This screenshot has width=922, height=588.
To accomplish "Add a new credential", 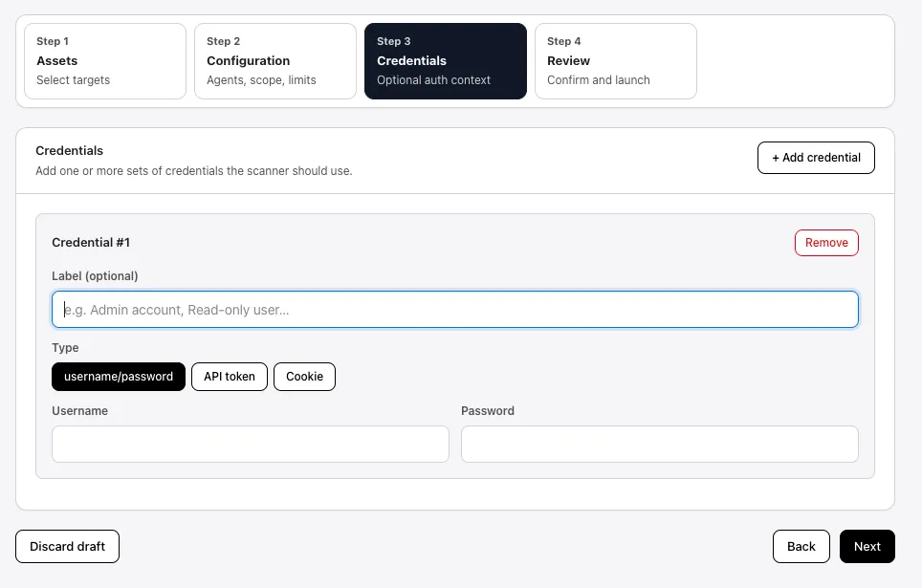I will pyautogui.click(x=815, y=157).
